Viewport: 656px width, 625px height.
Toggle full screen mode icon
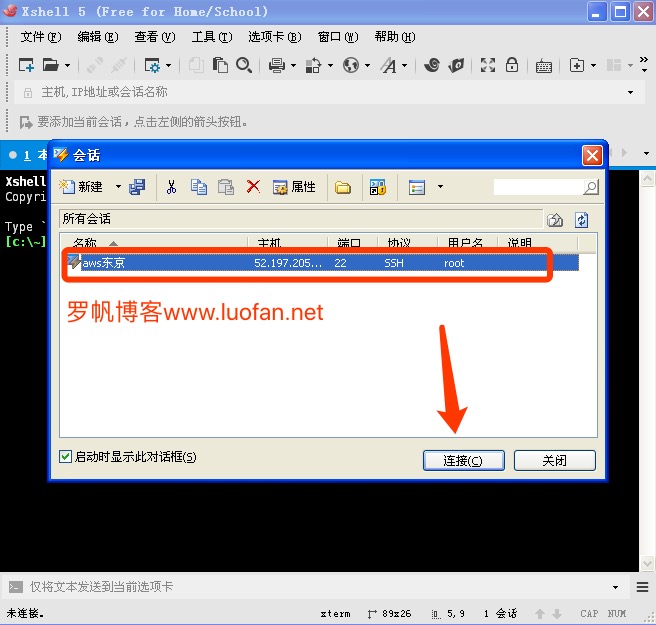pos(488,65)
